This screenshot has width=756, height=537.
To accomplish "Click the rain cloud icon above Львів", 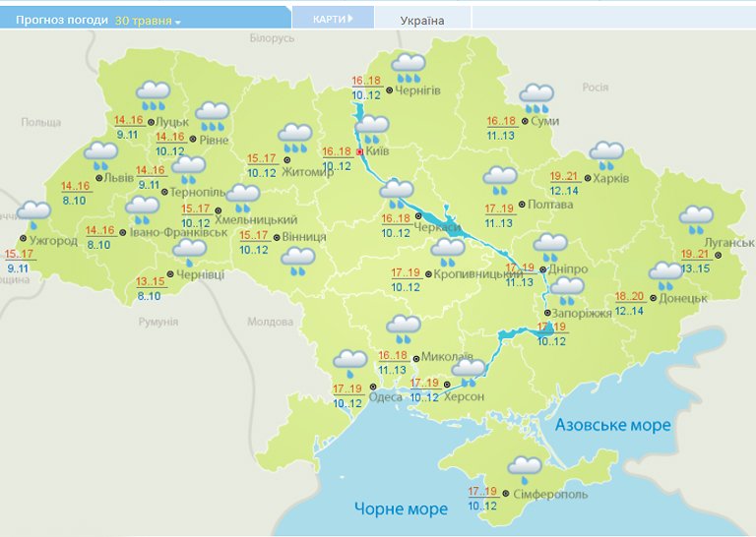I will click(x=100, y=156).
